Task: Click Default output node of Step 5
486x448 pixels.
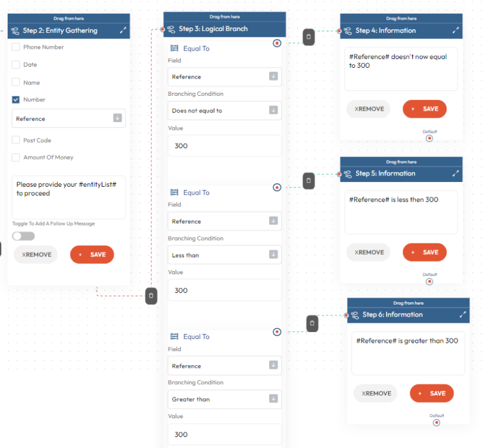Action: click(429, 281)
